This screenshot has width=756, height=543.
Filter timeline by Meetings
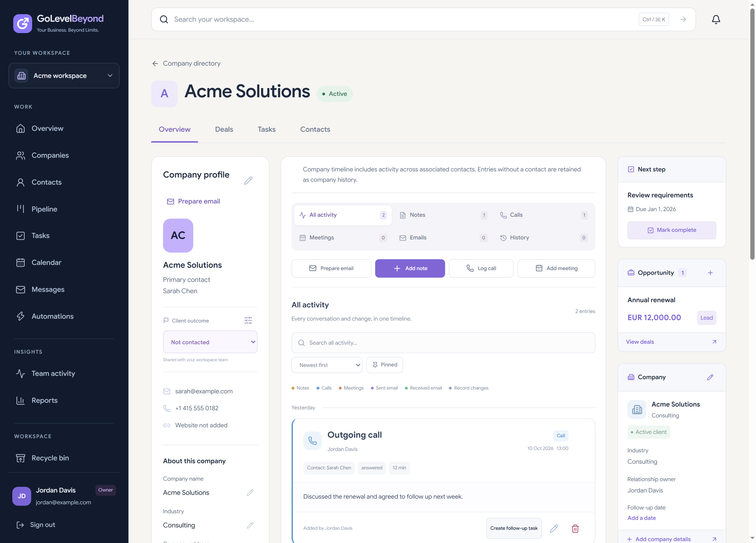[343, 238]
